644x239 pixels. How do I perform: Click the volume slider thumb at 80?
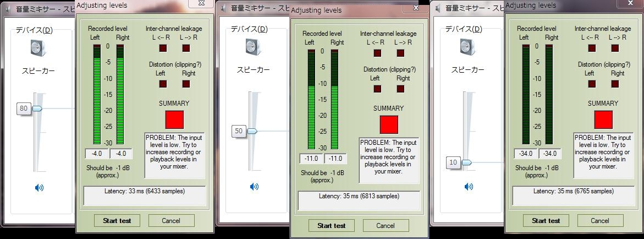(37, 108)
